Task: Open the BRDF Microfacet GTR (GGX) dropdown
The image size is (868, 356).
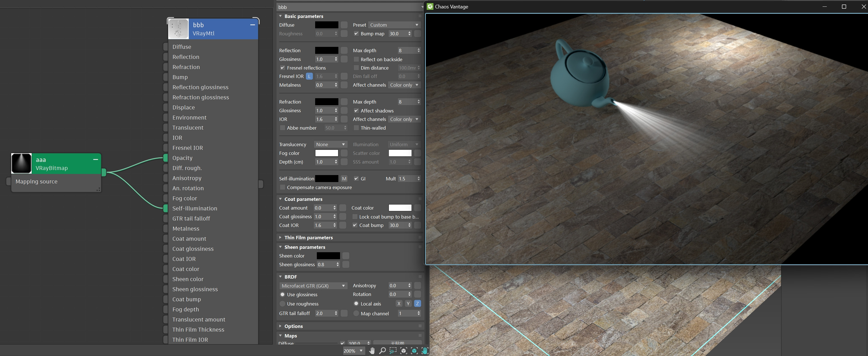Action: (313, 286)
